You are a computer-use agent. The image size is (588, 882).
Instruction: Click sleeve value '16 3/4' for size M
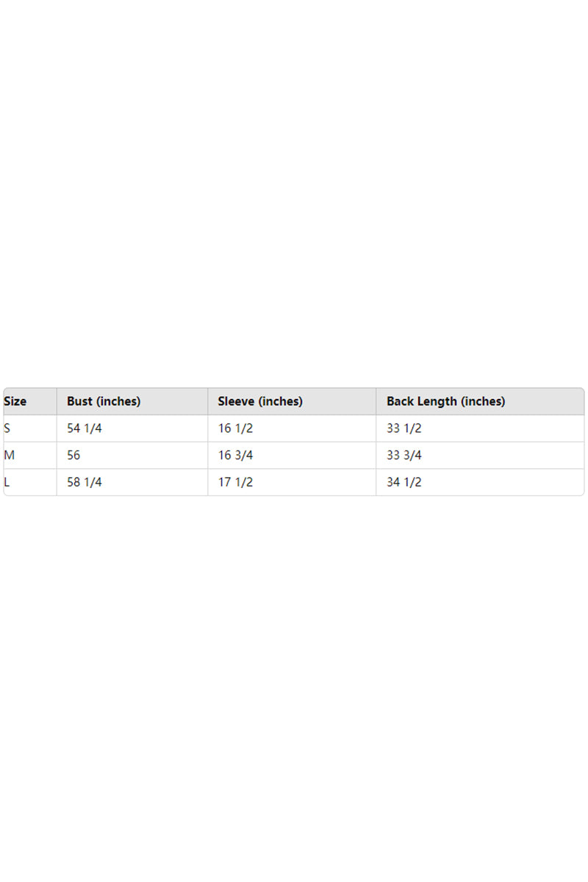(235, 456)
